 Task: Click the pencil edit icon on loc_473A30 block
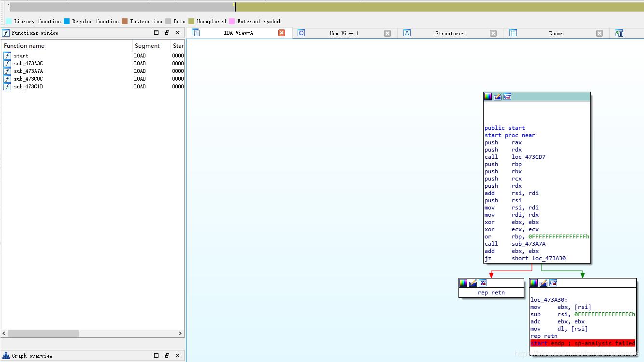coord(544,283)
